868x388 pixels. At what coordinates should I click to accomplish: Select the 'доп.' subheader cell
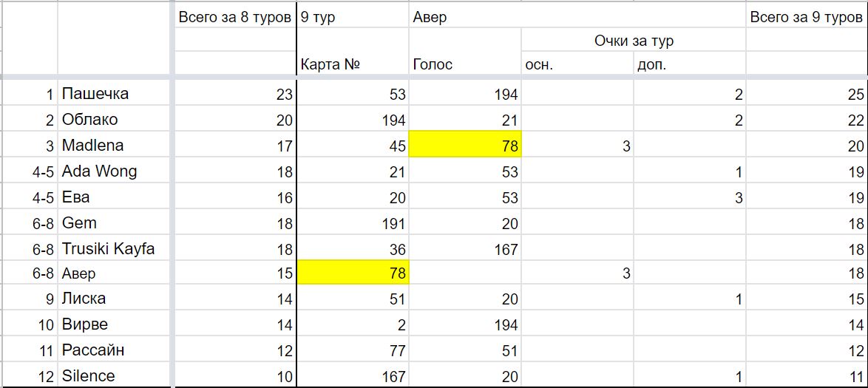691,64
